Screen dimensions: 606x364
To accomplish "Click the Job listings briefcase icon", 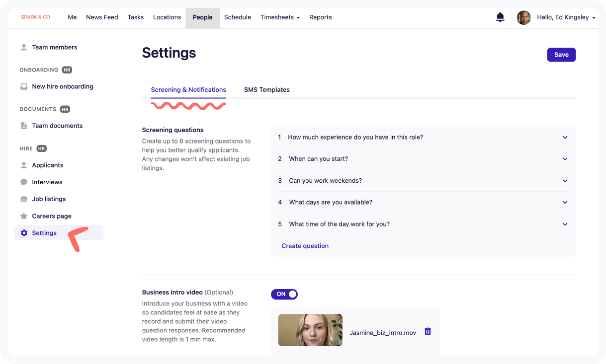I will pos(24,199).
